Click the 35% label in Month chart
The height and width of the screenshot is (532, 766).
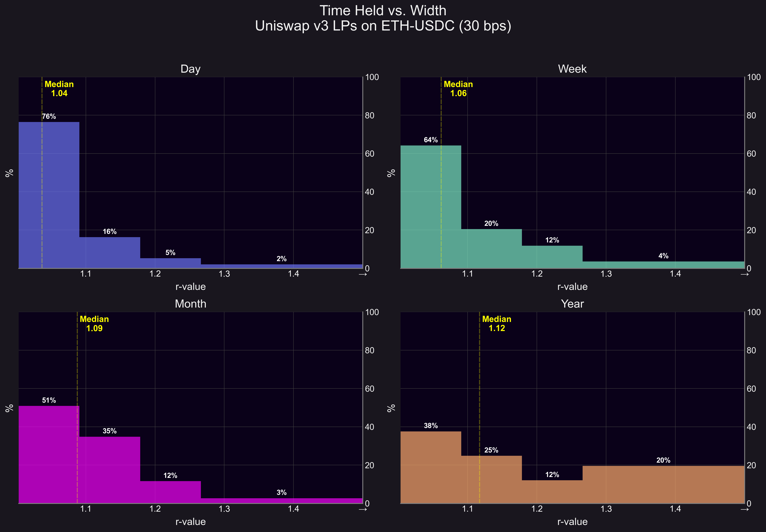[x=110, y=431]
